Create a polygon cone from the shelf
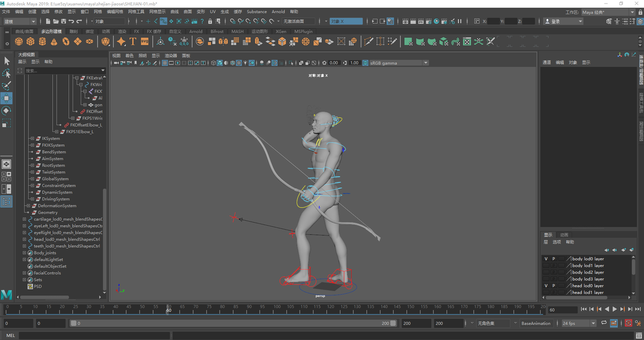This screenshot has height=340, width=644. [54, 41]
